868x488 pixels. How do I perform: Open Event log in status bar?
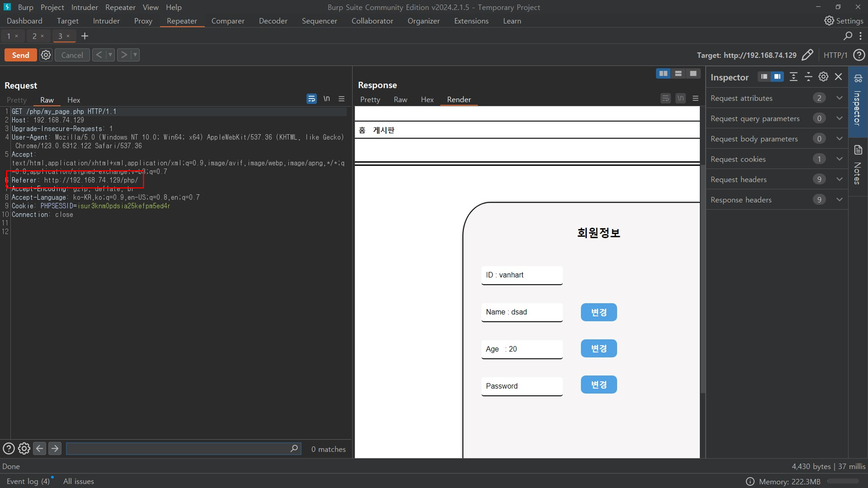(x=28, y=481)
